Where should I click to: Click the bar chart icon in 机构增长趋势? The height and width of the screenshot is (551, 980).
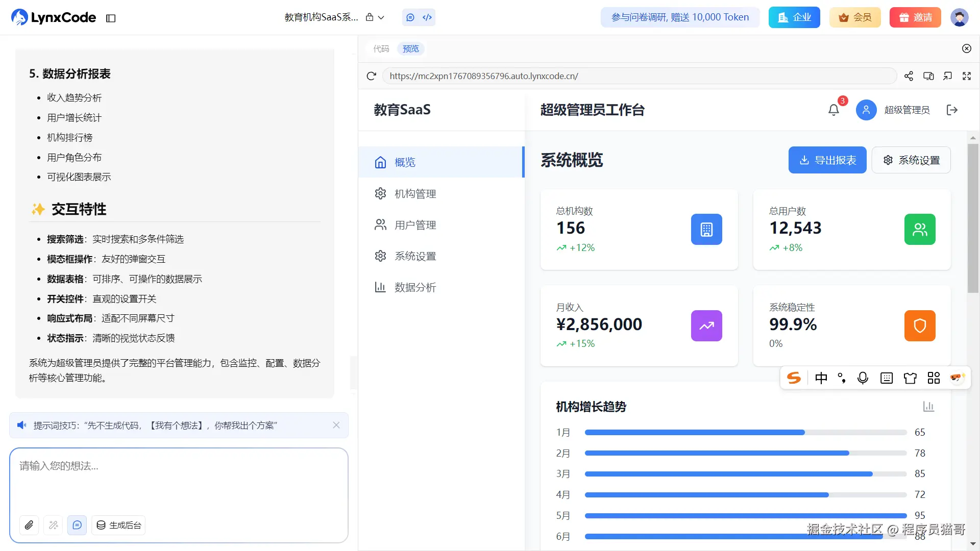pos(928,407)
